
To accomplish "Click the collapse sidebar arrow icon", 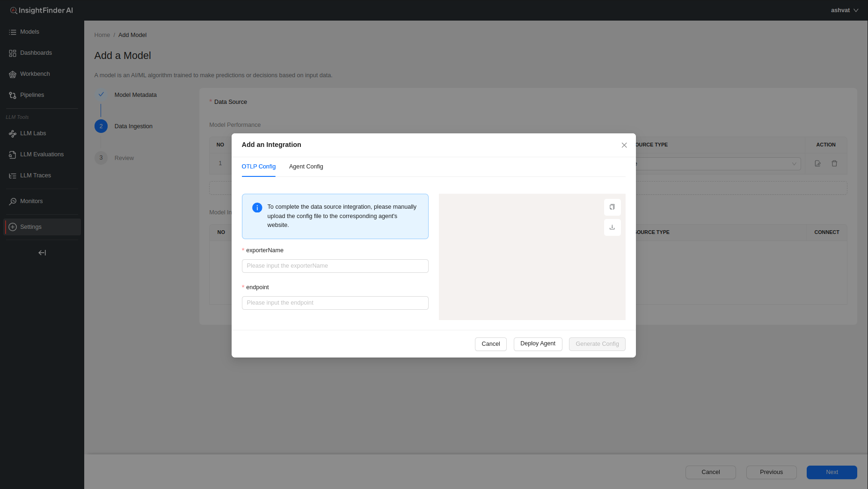I will coord(42,253).
